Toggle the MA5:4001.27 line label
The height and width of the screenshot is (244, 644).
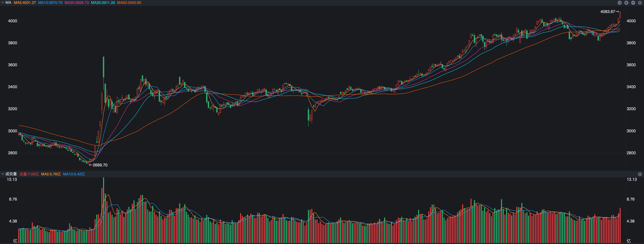click(25, 3)
